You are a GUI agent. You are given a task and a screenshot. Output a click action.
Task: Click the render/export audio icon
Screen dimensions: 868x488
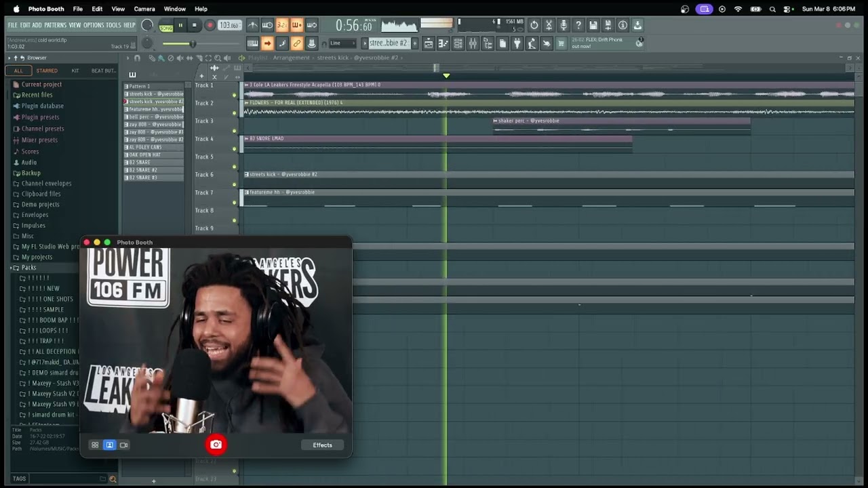(x=608, y=25)
